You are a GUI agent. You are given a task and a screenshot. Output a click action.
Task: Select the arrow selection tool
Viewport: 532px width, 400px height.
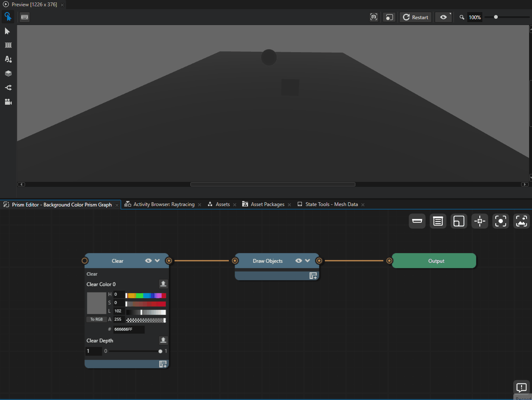click(8, 31)
